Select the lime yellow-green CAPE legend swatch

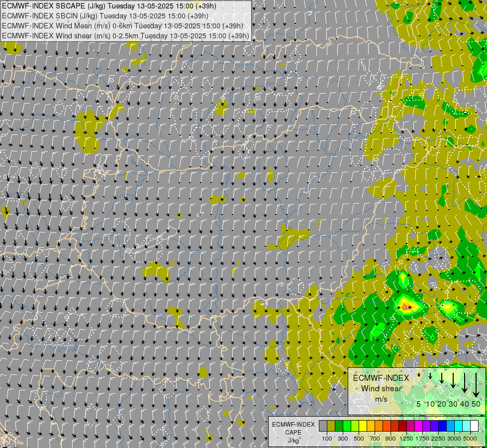[355, 426]
